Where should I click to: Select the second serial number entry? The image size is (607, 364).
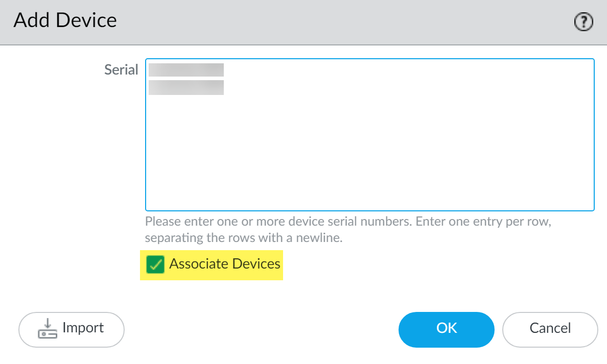[186, 87]
